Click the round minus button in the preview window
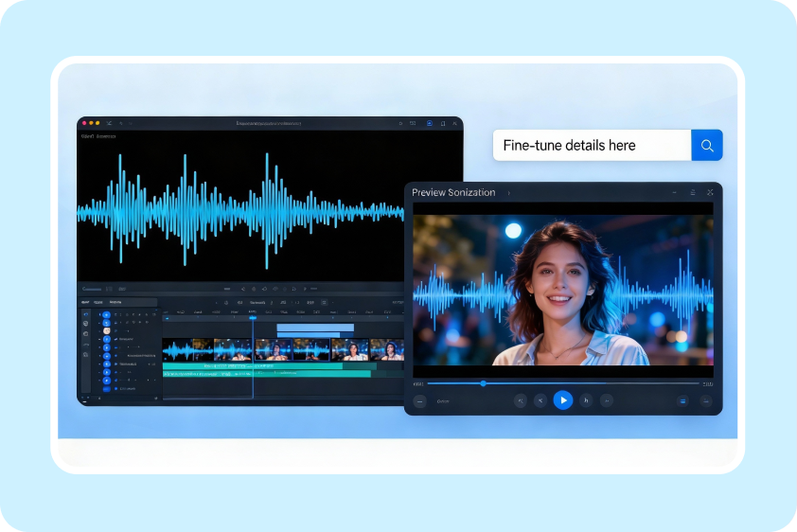Screen dimensions: 797x532 [x=420, y=401]
